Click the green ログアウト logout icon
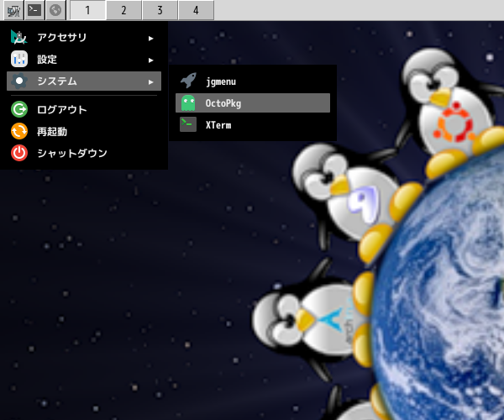Image resolution: width=504 pixels, height=420 pixels. coord(19,109)
